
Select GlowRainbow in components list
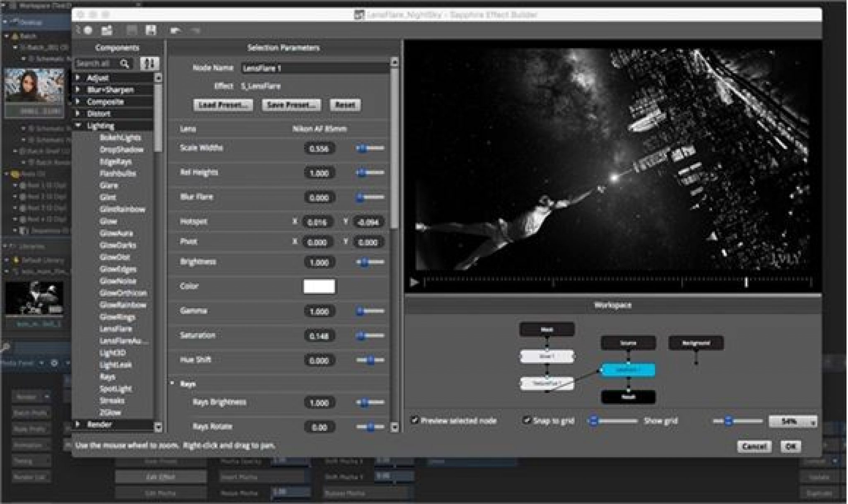pyautogui.click(x=123, y=305)
